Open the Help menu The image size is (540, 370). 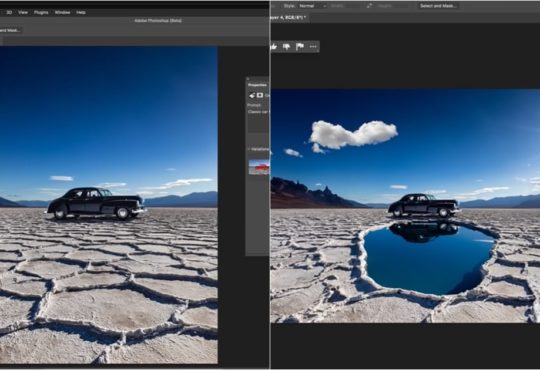coord(81,12)
